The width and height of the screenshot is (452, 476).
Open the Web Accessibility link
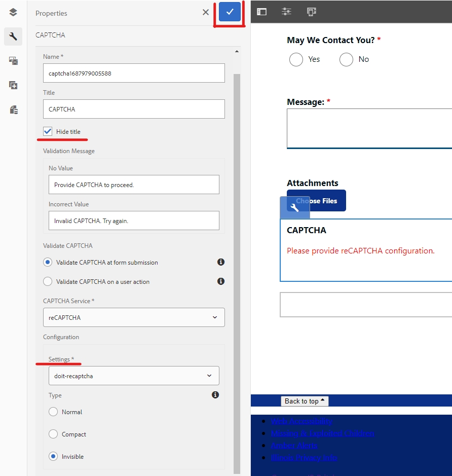pyautogui.click(x=302, y=421)
